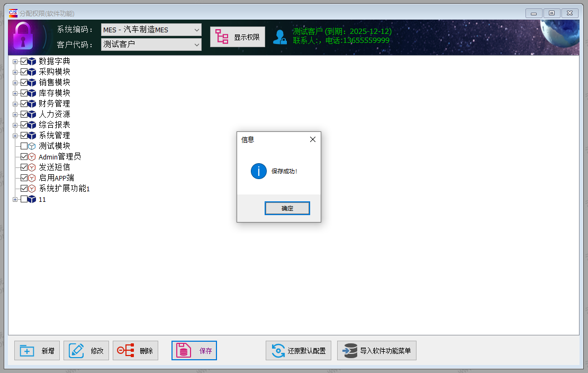The image size is (588, 373).
Task: Select the 发送短信 tree label
Action: [55, 167]
